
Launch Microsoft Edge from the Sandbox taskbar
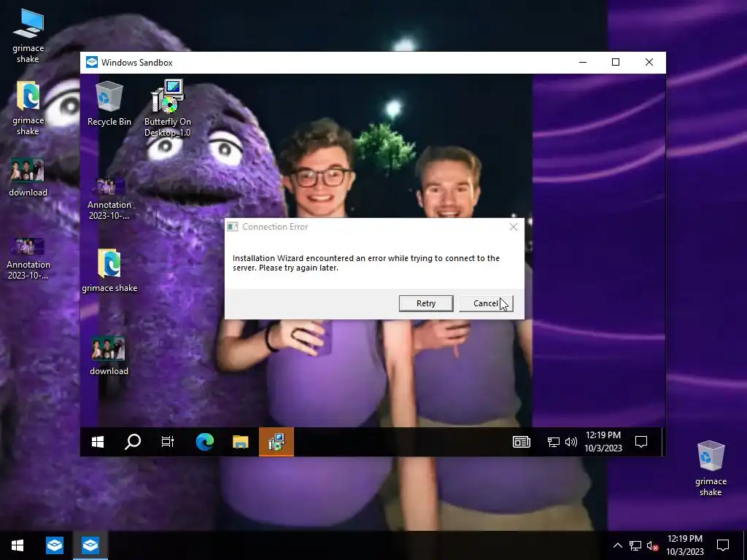(205, 442)
